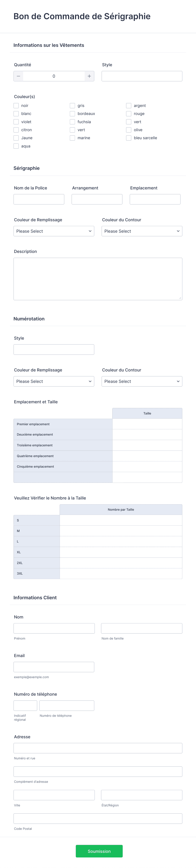This screenshot has height=868, width=196.
Task: Click the plus stepper to increase Quantité
Action: click(x=89, y=76)
